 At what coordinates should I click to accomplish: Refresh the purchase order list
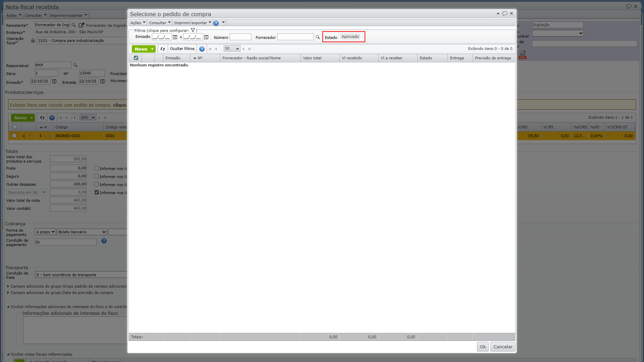point(163,49)
